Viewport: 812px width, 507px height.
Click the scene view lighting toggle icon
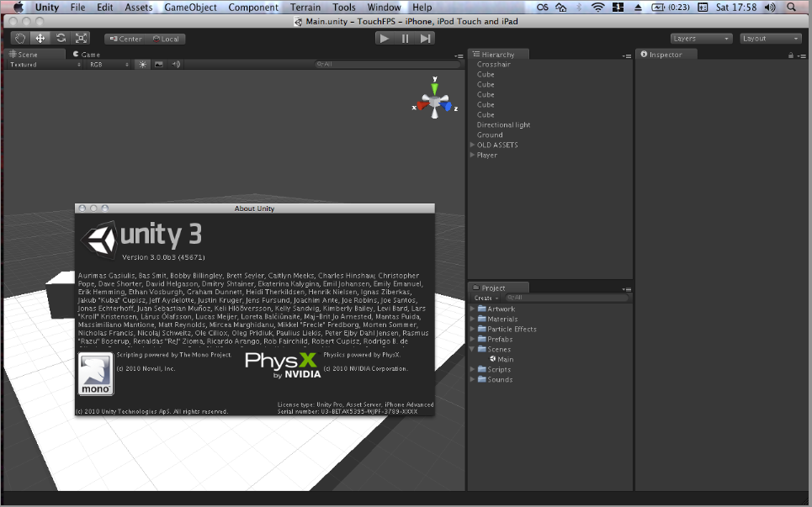(141, 64)
